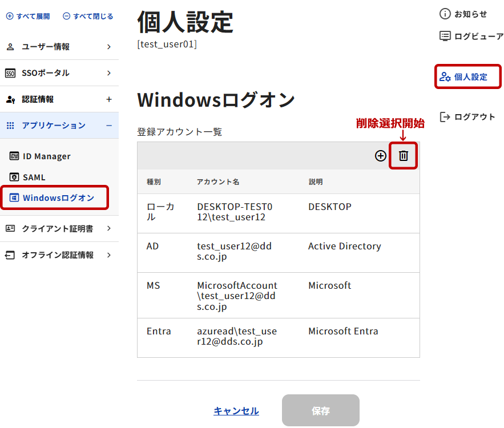Click the trash delete-selection icon
The height and width of the screenshot is (428, 504).
coord(404,156)
